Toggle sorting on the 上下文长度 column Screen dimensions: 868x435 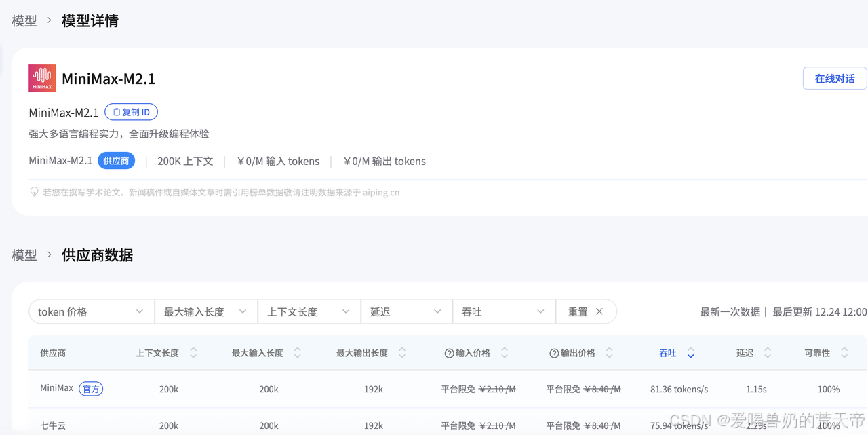193,352
